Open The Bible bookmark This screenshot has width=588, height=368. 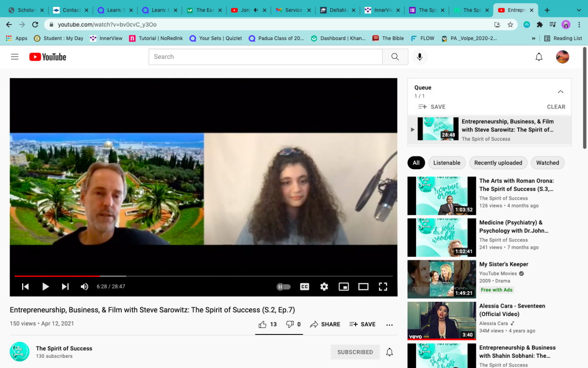[388, 38]
